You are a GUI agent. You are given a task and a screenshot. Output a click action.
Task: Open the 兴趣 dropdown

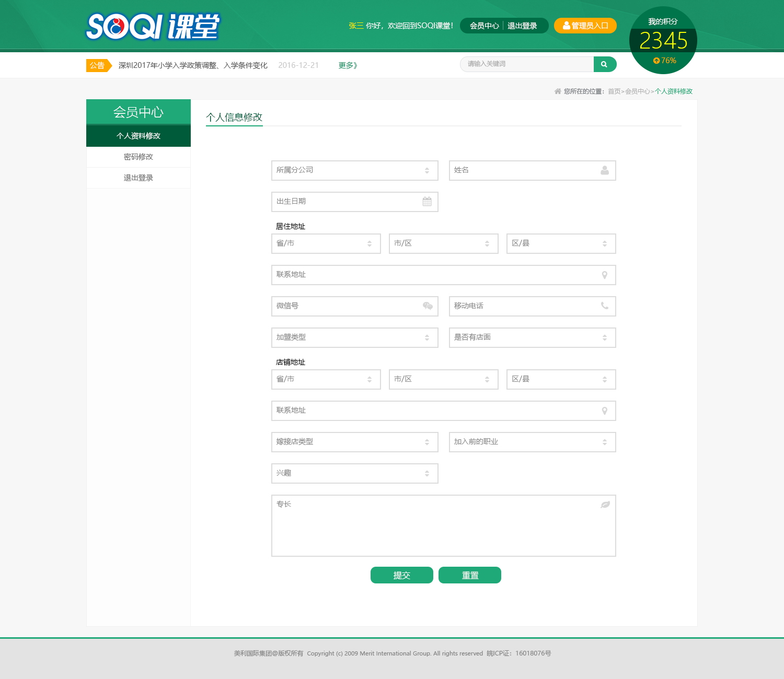[355, 473]
